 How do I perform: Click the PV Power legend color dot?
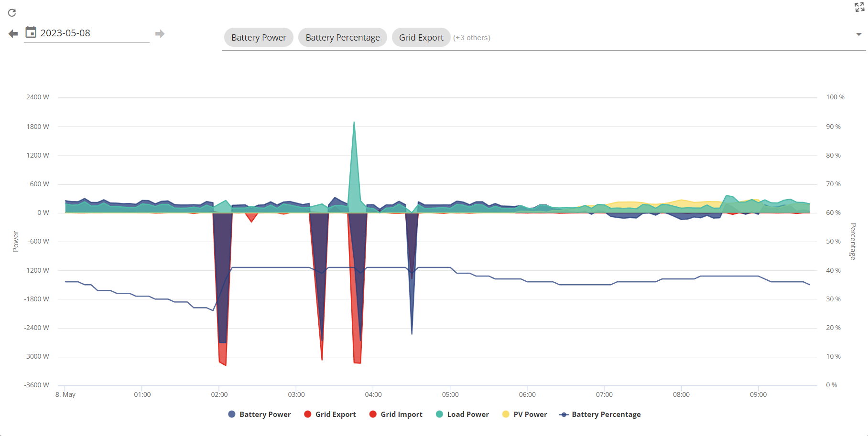pyautogui.click(x=506, y=414)
